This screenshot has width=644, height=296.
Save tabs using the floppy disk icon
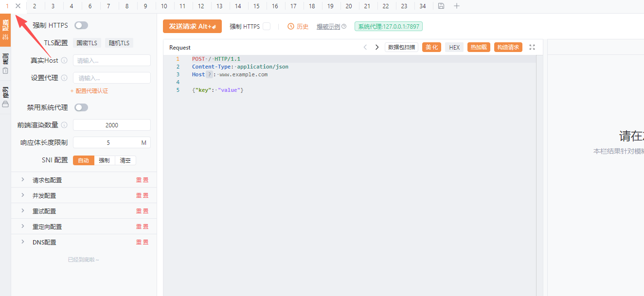[441, 6]
